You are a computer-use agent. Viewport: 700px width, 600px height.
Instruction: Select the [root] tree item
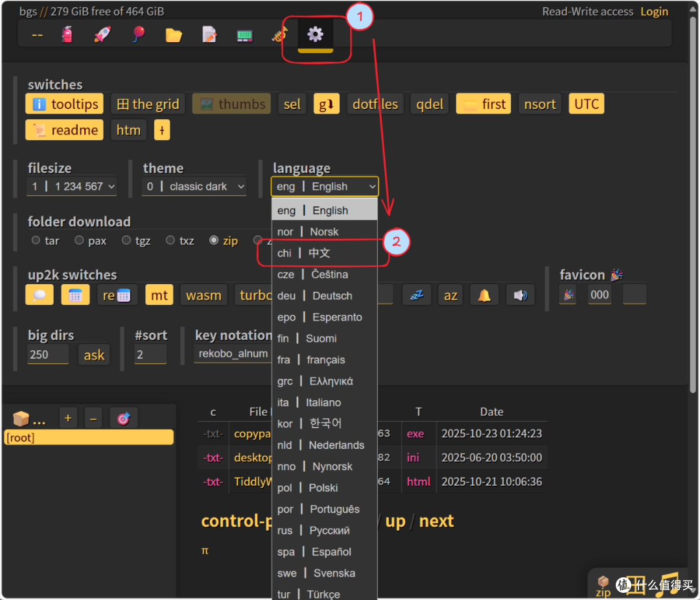pos(89,437)
